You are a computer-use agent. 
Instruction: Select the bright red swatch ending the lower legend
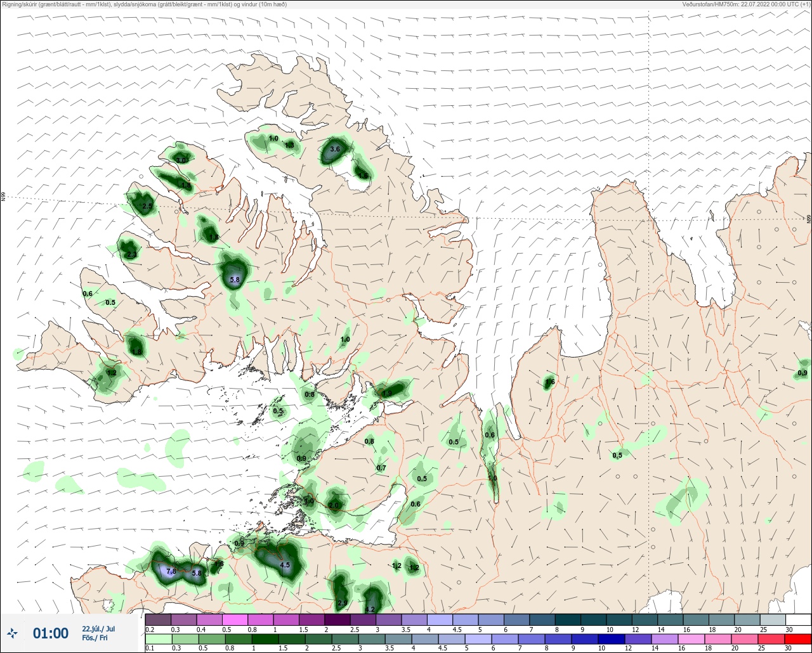[x=798, y=638]
